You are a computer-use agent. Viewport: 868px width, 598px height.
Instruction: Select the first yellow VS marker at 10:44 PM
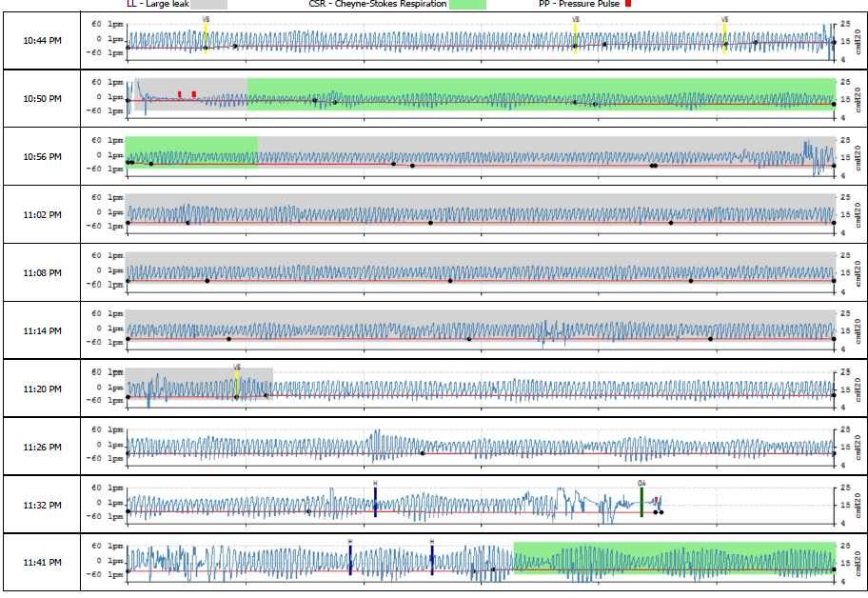206,38
